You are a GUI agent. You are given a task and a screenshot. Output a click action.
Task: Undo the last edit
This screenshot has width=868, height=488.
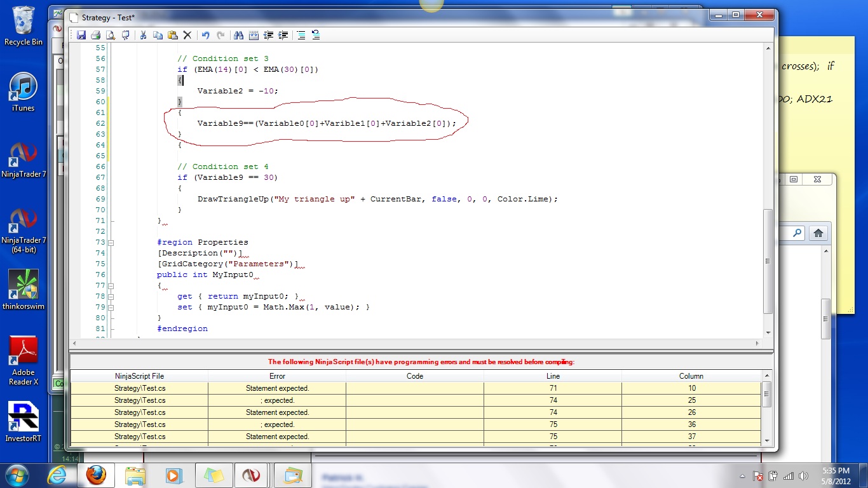pyautogui.click(x=205, y=36)
